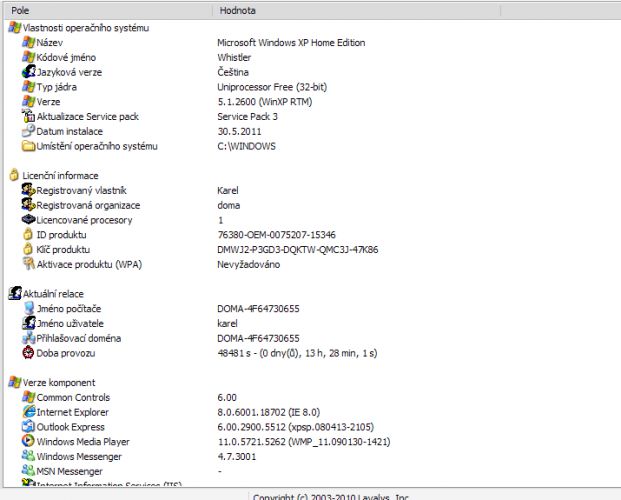Select the Uniprocessor Free (32-bit) value

click(272, 87)
